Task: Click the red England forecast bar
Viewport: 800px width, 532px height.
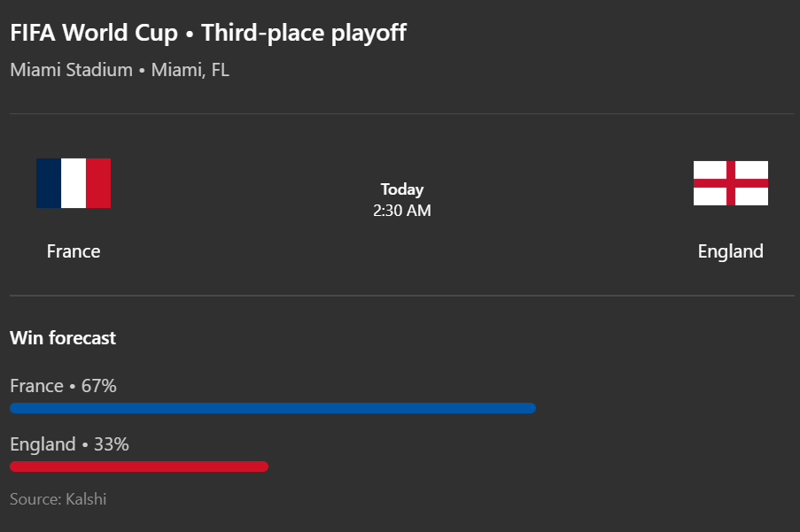Action: click(139, 466)
